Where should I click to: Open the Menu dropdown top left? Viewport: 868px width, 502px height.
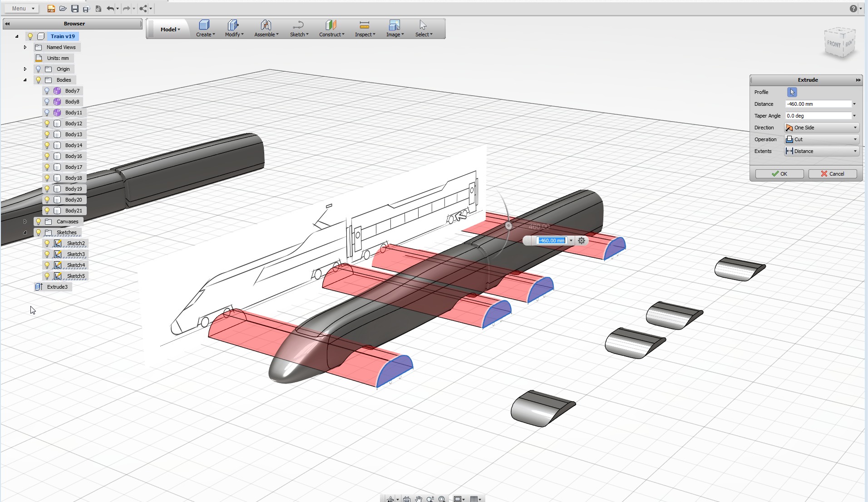[21, 8]
